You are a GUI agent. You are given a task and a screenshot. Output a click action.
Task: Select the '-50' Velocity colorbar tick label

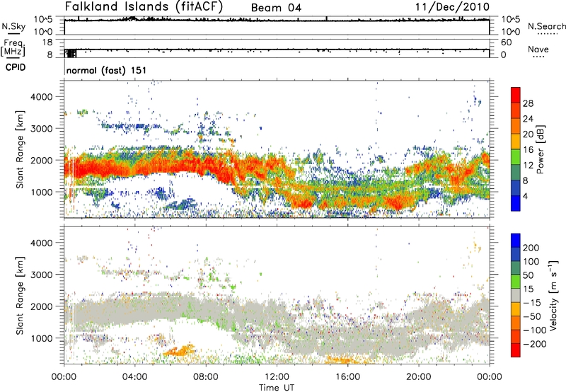click(x=532, y=316)
